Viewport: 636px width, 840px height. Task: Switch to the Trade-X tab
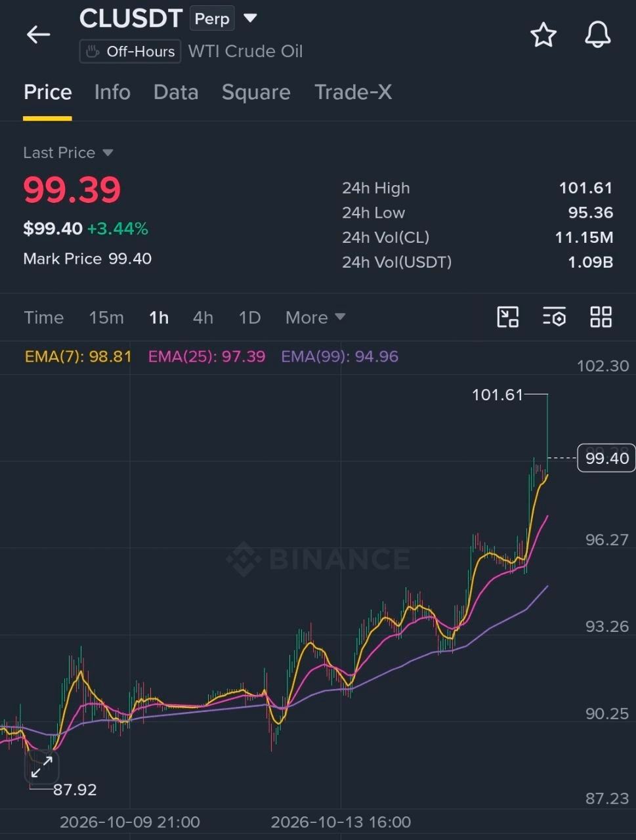point(353,93)
